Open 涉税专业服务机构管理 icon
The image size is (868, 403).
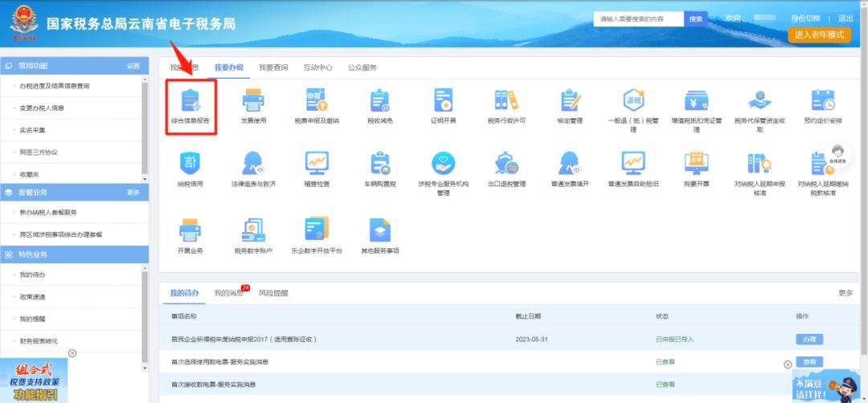[444, 163]
